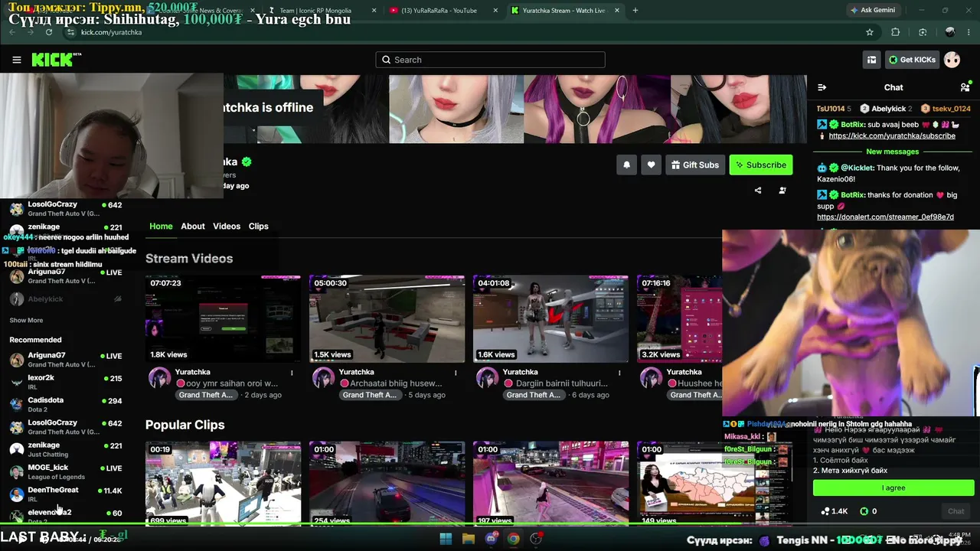The width and height of the screenshot is (980, 551).
Task: Open the user profile avatar menu
Action: (952, 60)
